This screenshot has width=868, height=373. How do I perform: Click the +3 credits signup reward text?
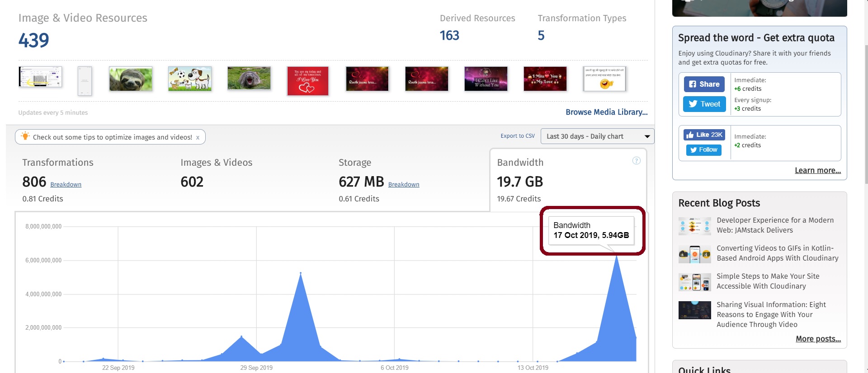(747, 109)
